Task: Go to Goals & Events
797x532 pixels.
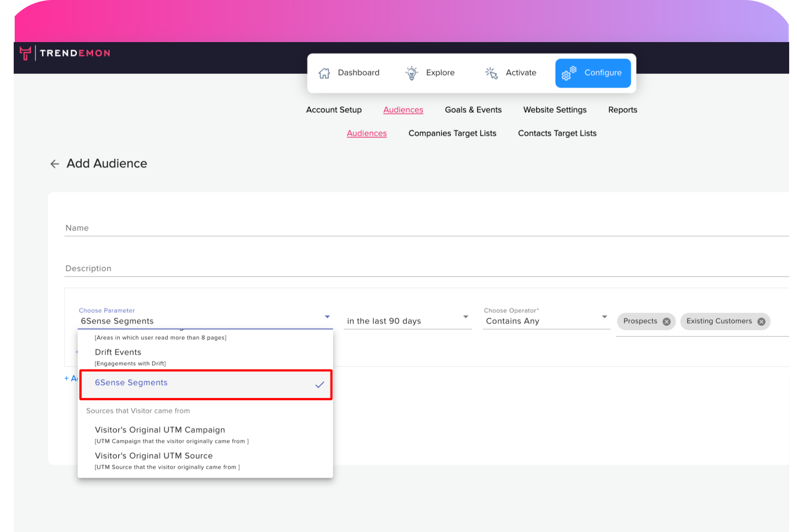Action: pos(473,110)
